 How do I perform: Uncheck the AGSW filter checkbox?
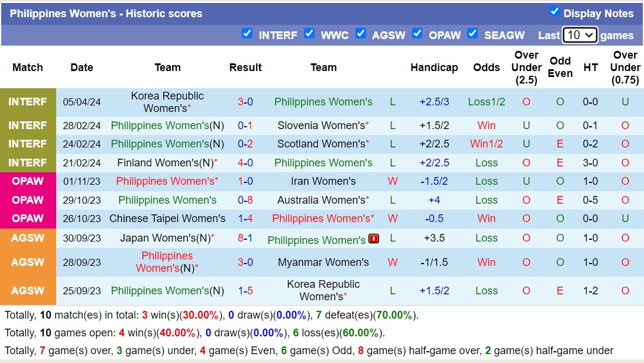[x=360, y=34]
